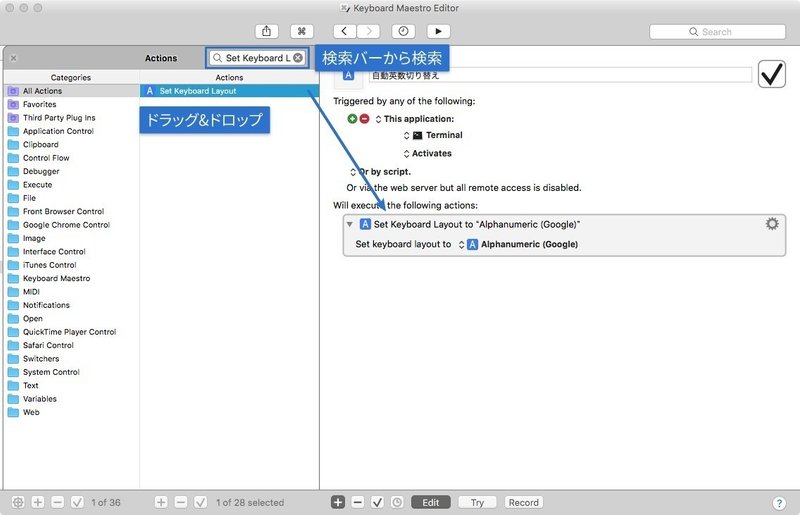The image size is (800, 515).
Task: Add a group with the plus under Categories
Action: tap(38, 502)
